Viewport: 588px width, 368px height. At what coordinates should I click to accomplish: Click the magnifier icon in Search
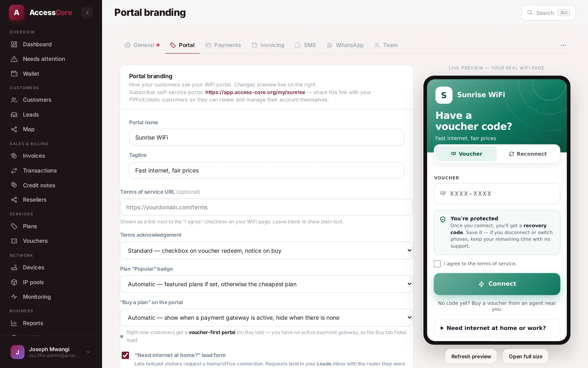click(x=530, y=13)
